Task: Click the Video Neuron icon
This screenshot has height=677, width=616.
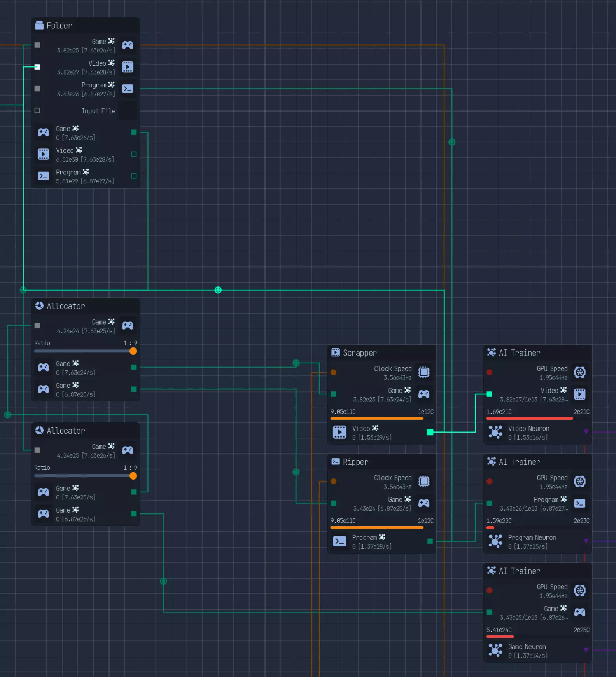Action: pos(495,432)
